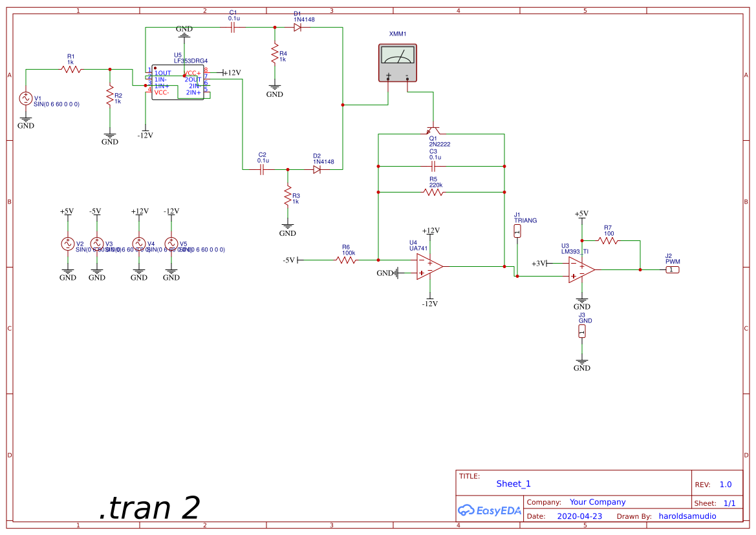Viewport: 756px width, 535px height.
Task: Select voltage source V3 symbol
Action: [x=97, y=244]
